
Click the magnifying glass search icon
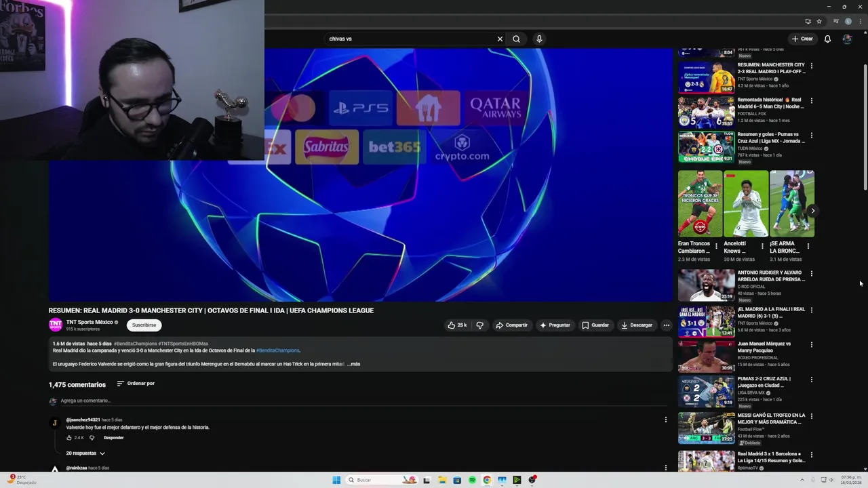click(516, 39)
